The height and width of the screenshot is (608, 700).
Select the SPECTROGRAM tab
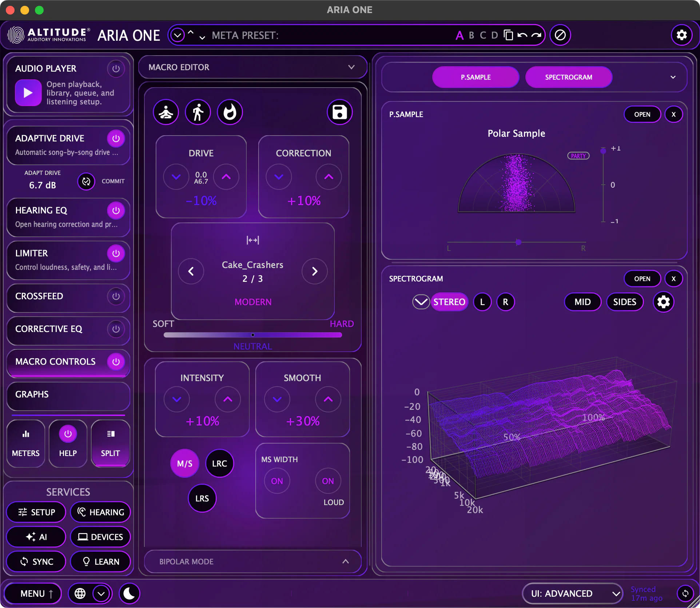(569, 77)
